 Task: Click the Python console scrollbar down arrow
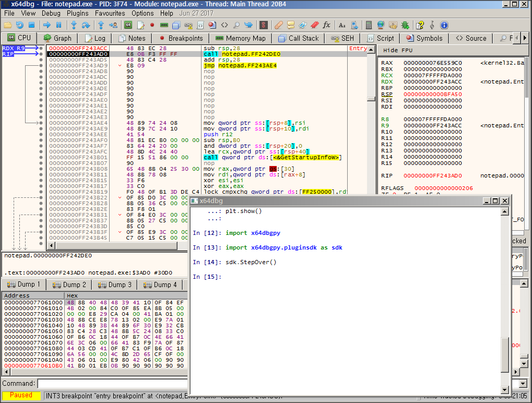click(504, 390)
